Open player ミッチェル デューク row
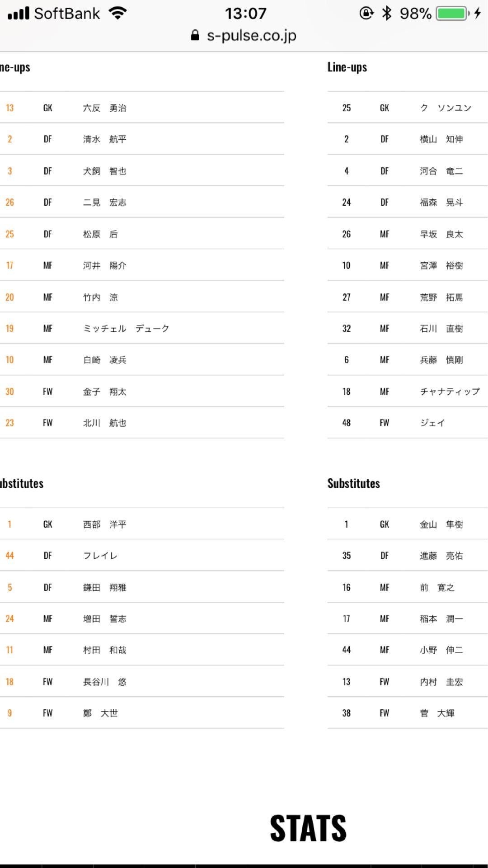The image size is (488, 868). tap(126, 328)
